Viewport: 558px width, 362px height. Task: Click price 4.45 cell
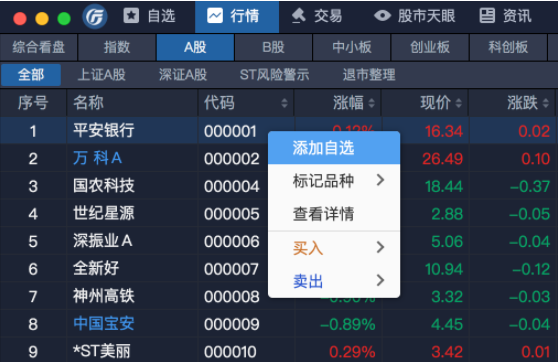pyautogui.click(x=447, y=324)
